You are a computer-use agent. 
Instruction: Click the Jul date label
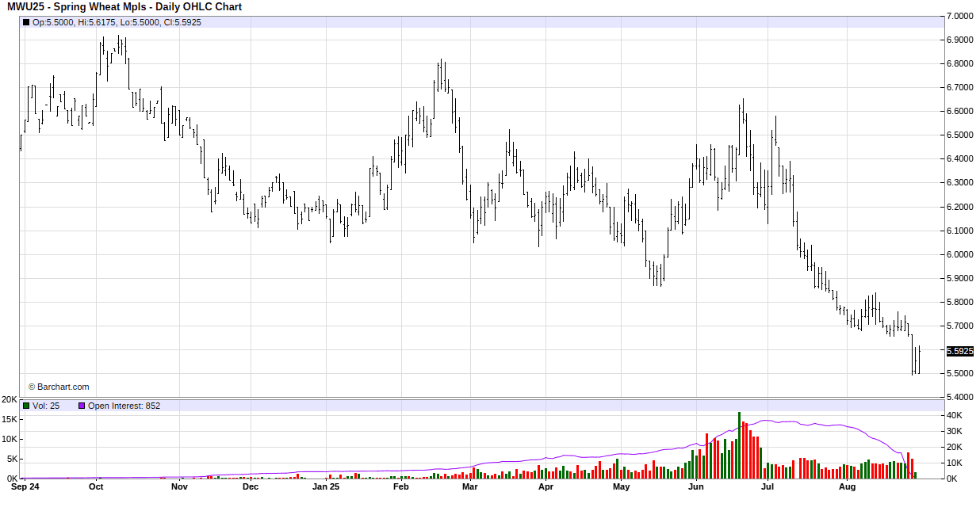[768, 487]
